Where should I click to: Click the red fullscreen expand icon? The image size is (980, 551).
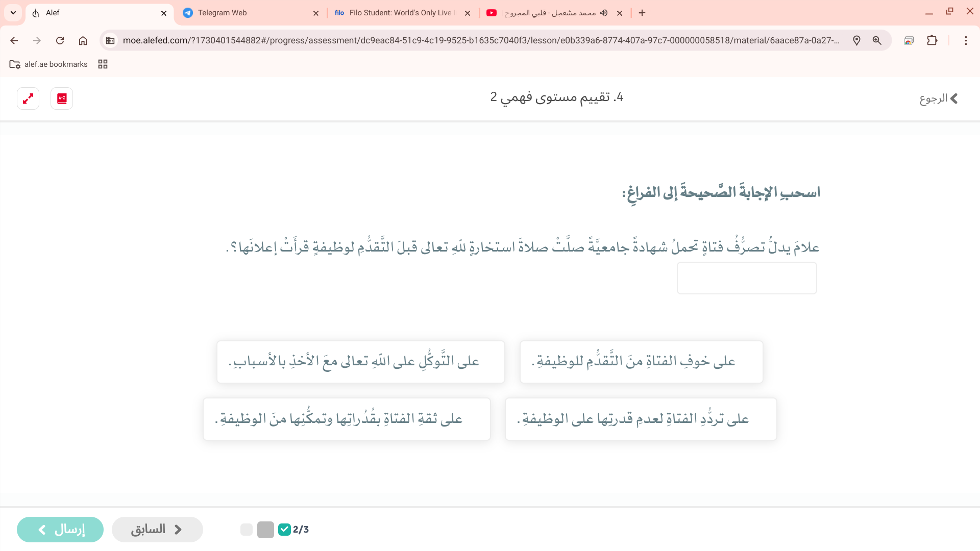pyautogui.click(x=28, y=98)
